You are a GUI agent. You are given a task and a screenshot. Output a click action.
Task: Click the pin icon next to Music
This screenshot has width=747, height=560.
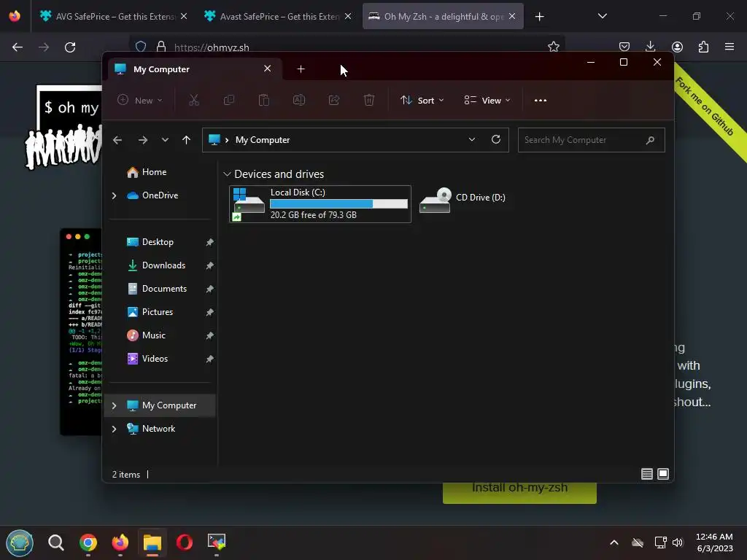pos(209,335)
